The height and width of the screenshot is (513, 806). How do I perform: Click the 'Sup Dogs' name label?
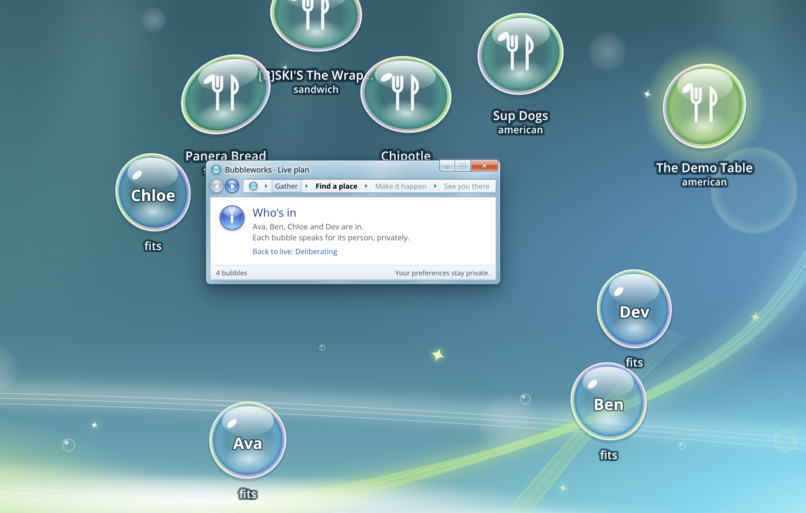pyautogui.click(x=520, y=116)
